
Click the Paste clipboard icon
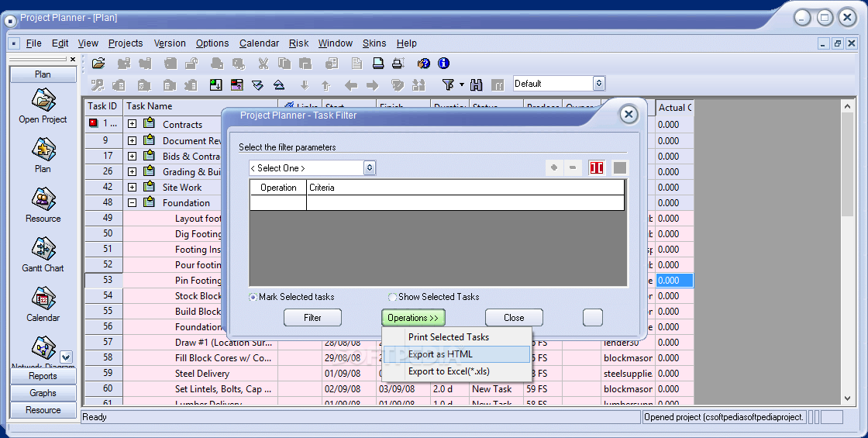coord(305,63)
